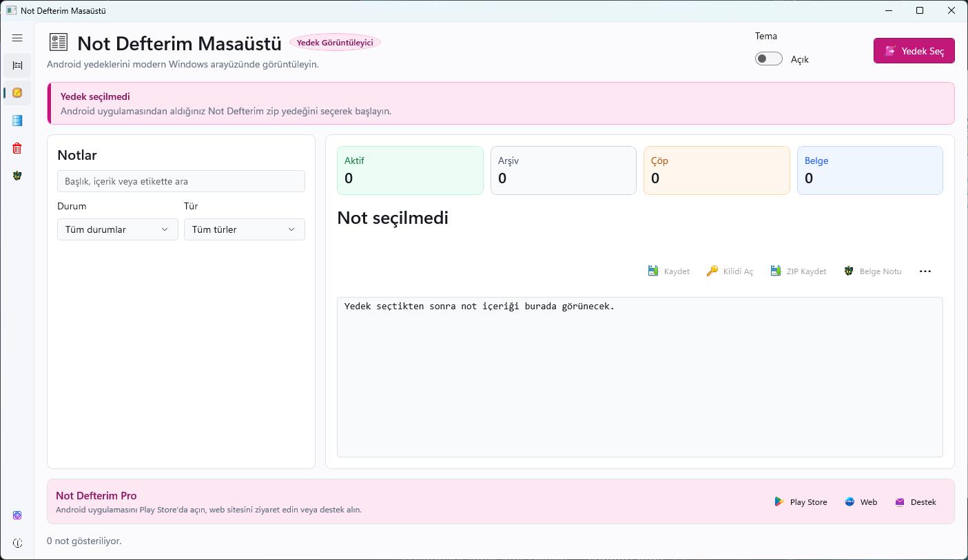This screenshot has height=560, width=968.
Task: Open the purple icon near sidebar bottom
Action: click(x=17, y=515)
